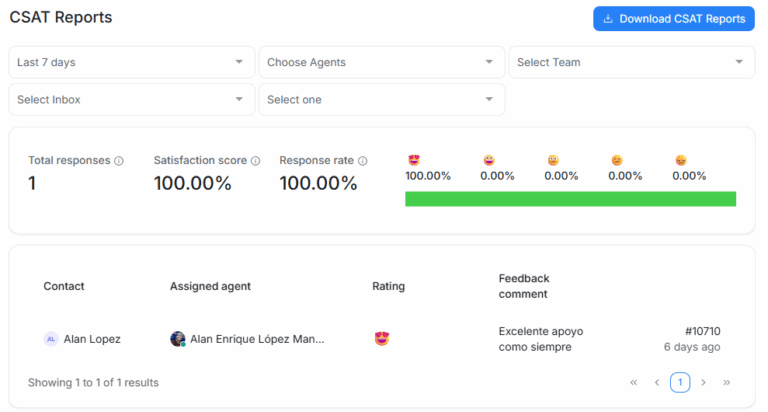The width and height of the screenshot is (768, 412).
Task: Click the heart-eyes emoji above 100.00%
Action: point(413,160)
